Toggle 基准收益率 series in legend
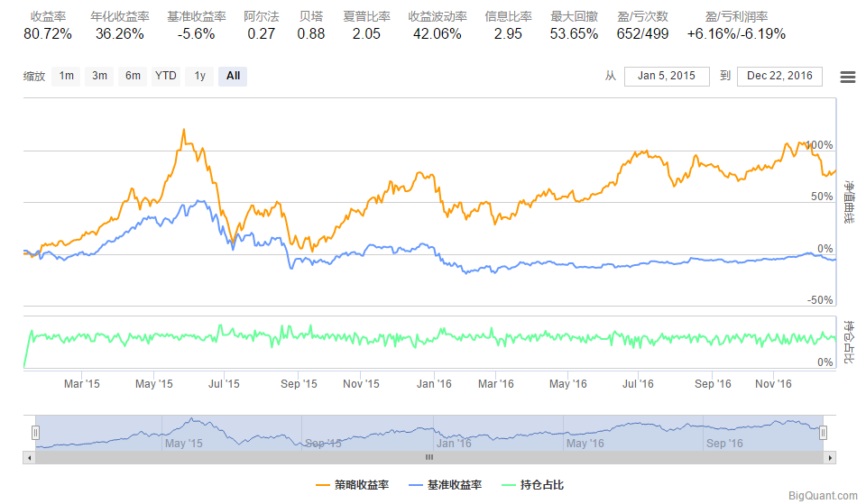The image size is (866, 504). [x=446, y=485]
